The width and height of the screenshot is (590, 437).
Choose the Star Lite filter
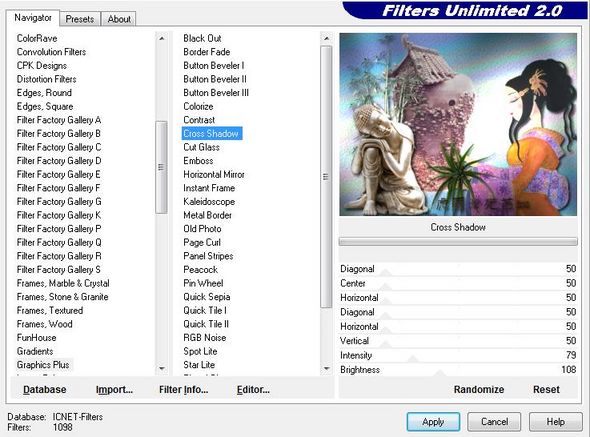[199, 365]
